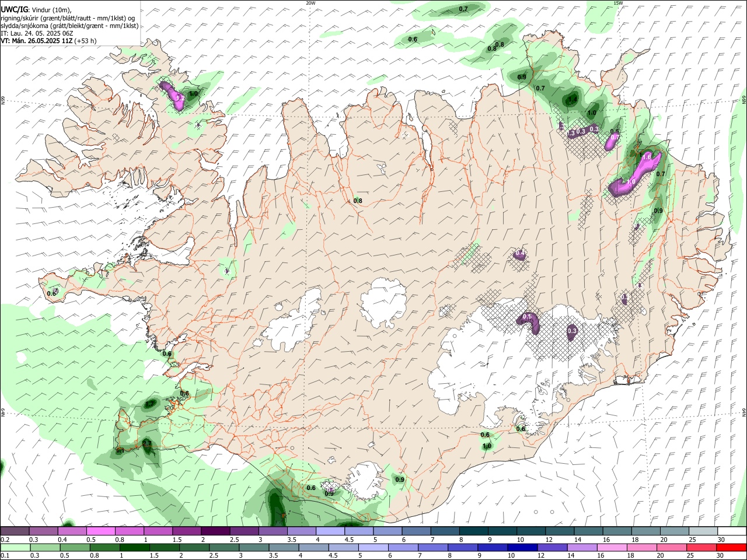Pick the light purple 14 rain scale swatch
This screenshot has height=560, width=747.
(x=582, y=548)
